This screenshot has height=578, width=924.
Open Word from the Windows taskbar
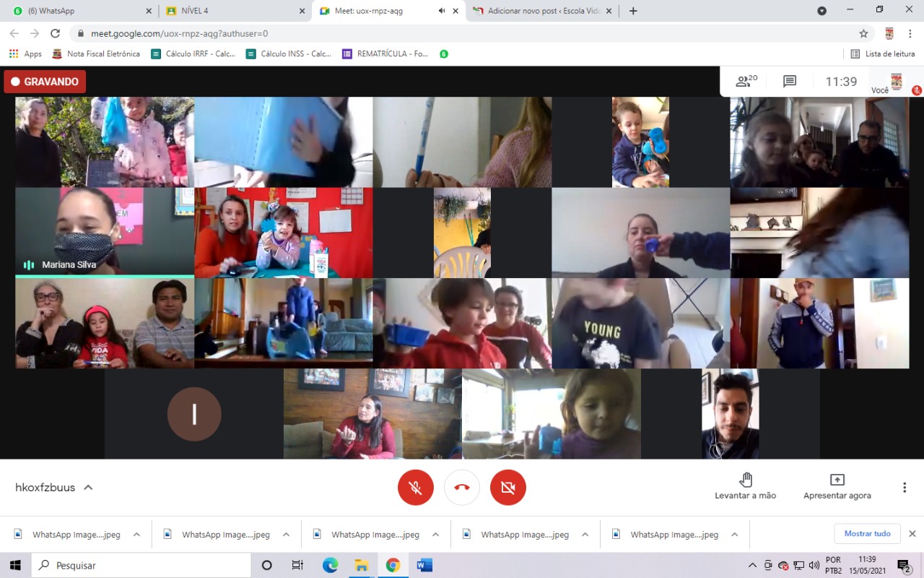[424, 565]
